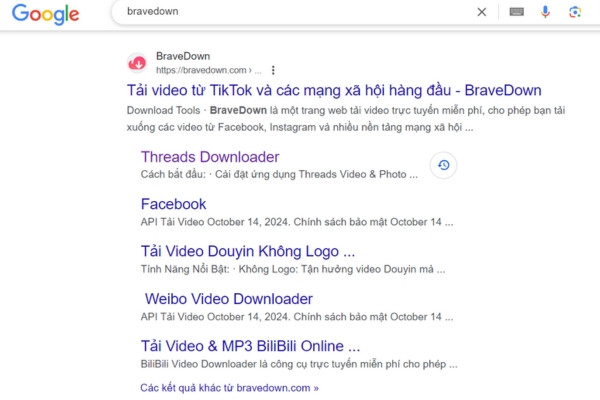Click the BraveDown site name above URL

183,56
